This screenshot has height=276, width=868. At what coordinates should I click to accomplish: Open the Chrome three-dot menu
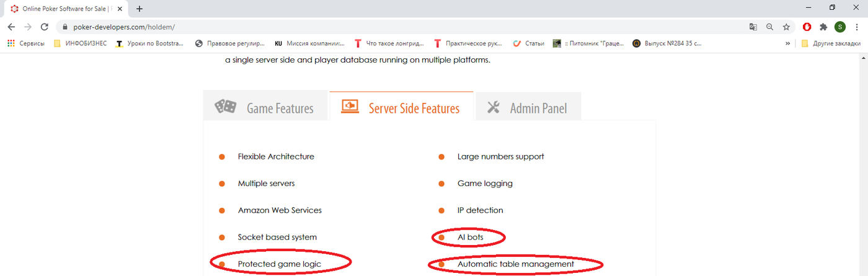tap(856, 27)
